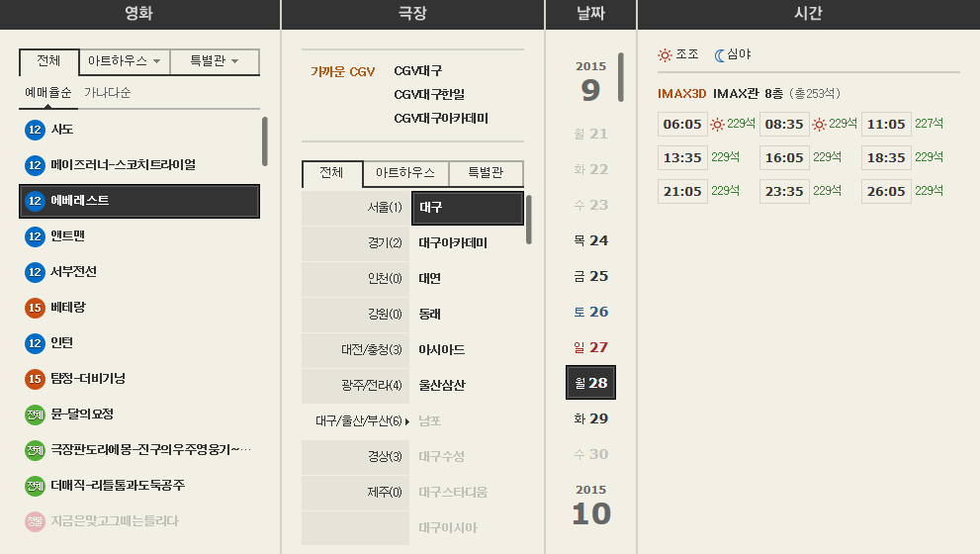Click the 12 rating badge beside 사도

[x=35, y=130]
